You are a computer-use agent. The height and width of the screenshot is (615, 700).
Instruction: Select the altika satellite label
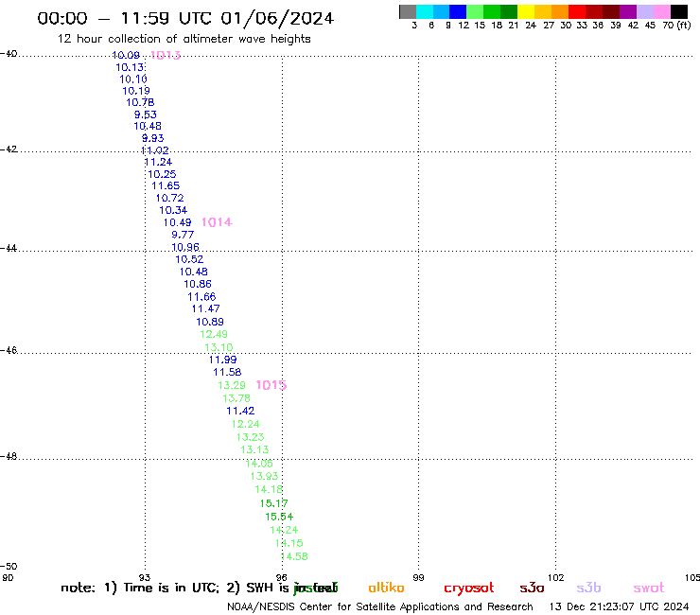(x=386, y=588)
